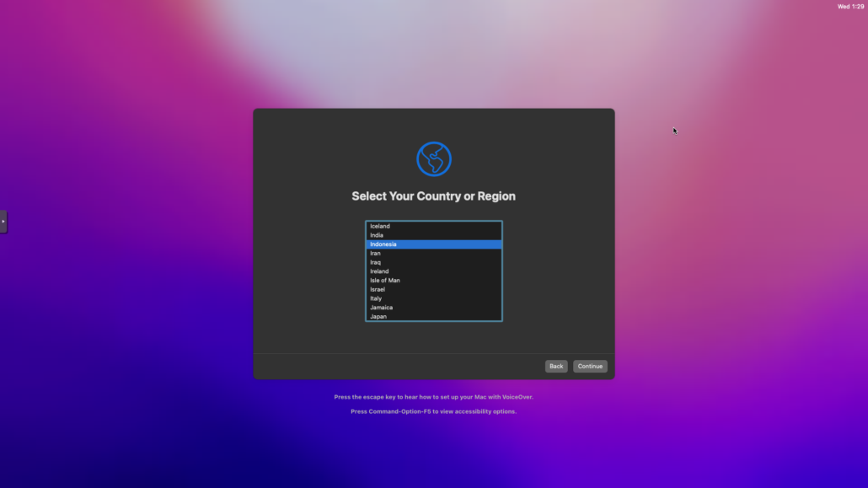Click the blue globe icon

tap(433, 159)
